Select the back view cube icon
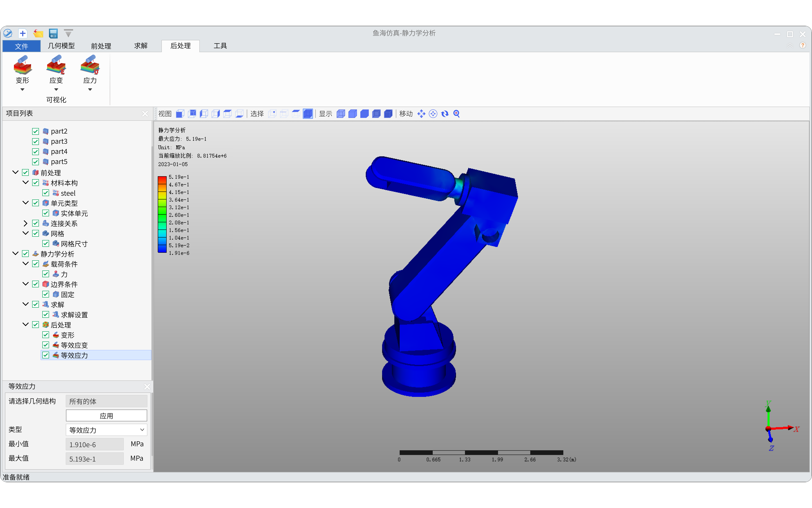Image resolution: width=812 pixels, height=508 pixels. pos(192,114)
